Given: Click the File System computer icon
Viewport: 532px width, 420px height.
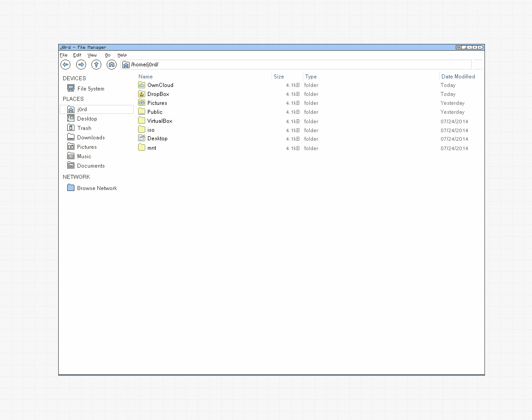Looking at the screenshot, I should [x=70, y=88].
